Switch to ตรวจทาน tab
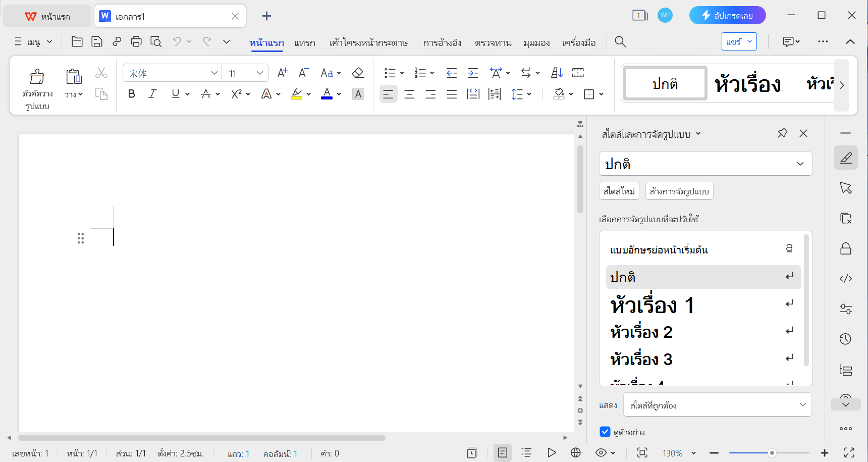This screenshot has width=868, height=462. (x=493, y=43)
